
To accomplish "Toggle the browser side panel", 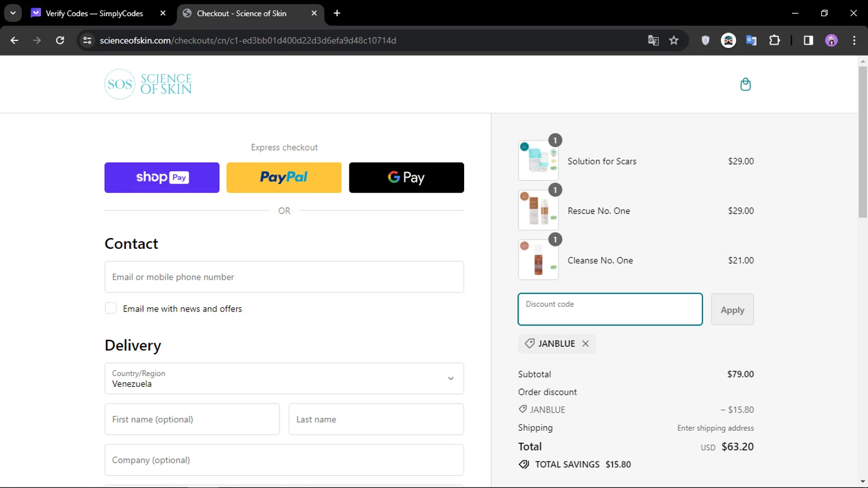I will [808, 41].
